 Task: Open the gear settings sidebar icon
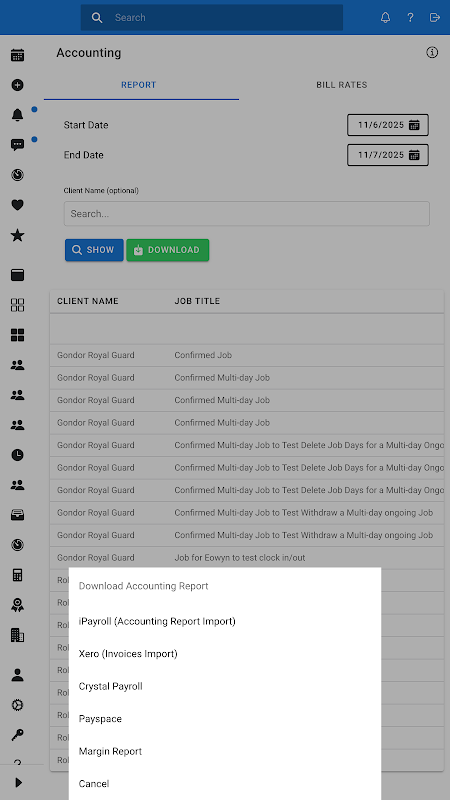[17, 705]
